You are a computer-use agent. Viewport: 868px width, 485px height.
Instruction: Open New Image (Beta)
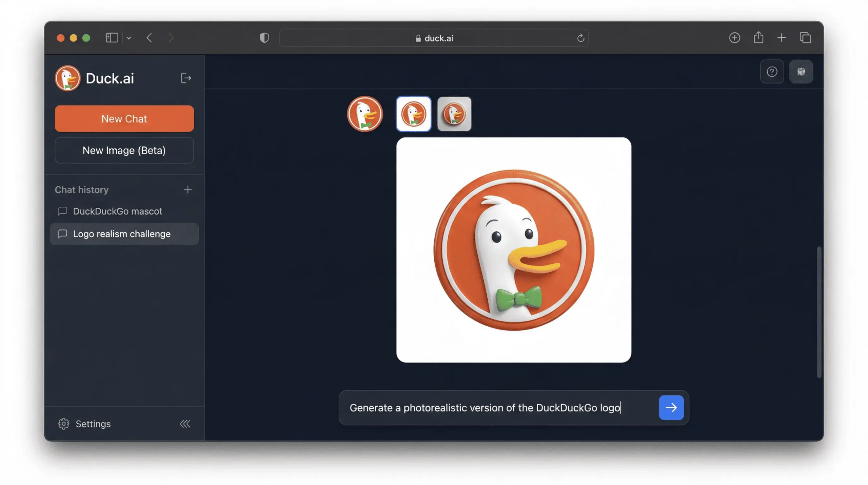(124, 150)
